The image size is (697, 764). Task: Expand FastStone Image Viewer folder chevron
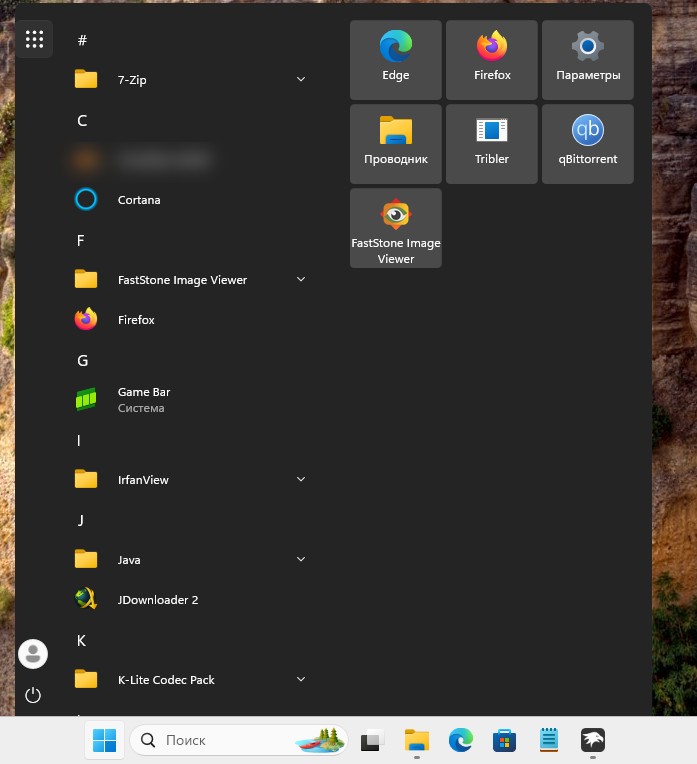pyautogui.click(x=301, y=279)
